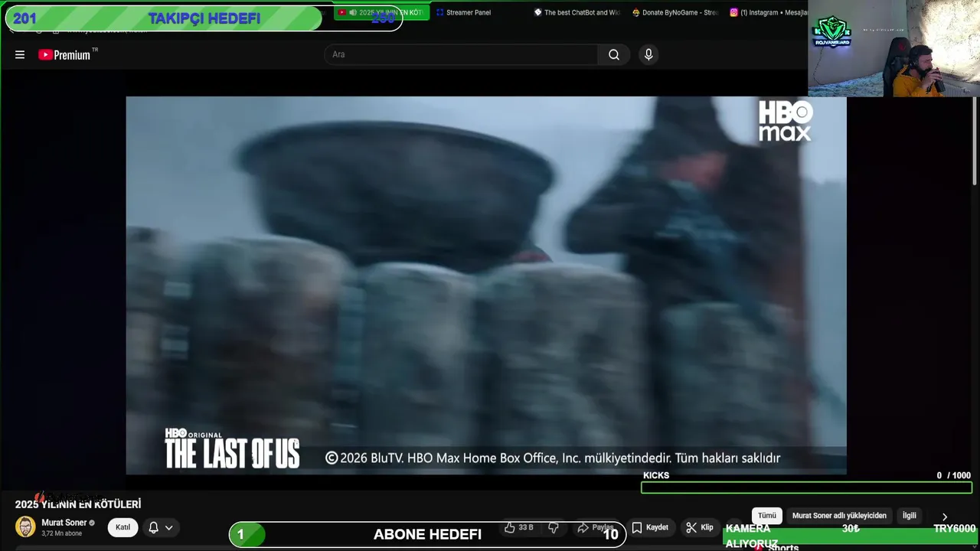
Task: Select 'Murat Soner adlı yükleyiciden' chip
Action: pyautogui.click(x=839, y=516)
